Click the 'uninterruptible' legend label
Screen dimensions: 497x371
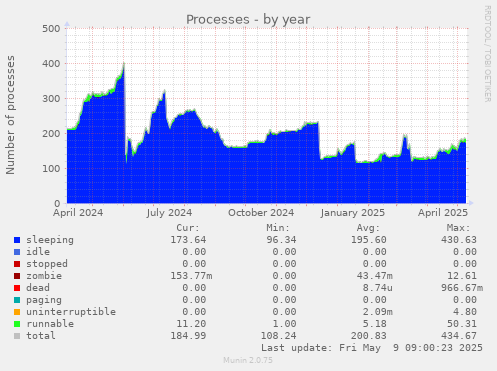coord(71,312)
